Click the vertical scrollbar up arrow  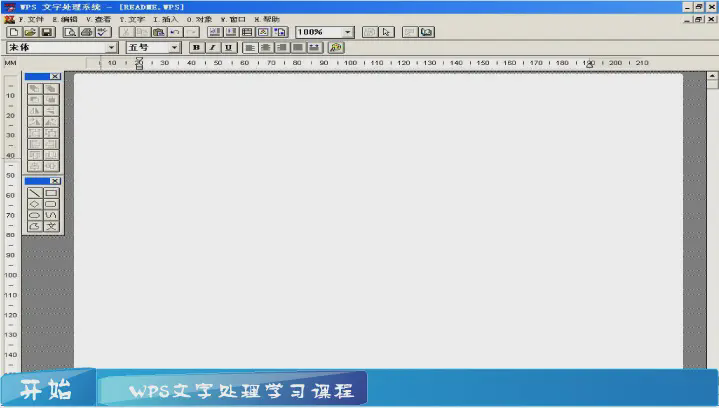[712, 76]
